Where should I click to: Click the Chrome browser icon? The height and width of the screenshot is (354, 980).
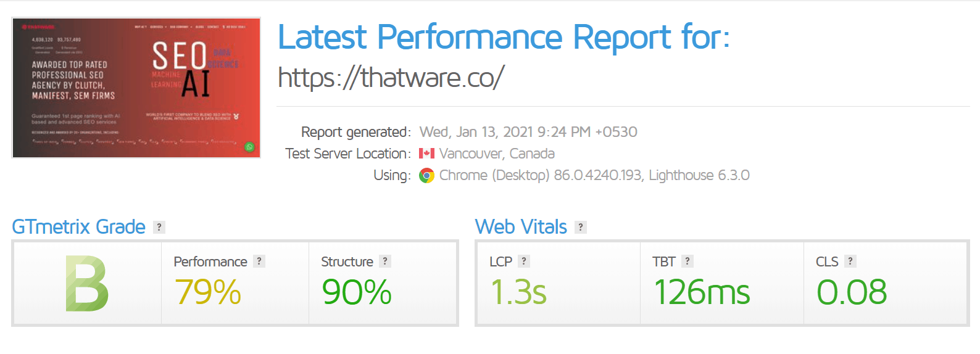point(426,176)
